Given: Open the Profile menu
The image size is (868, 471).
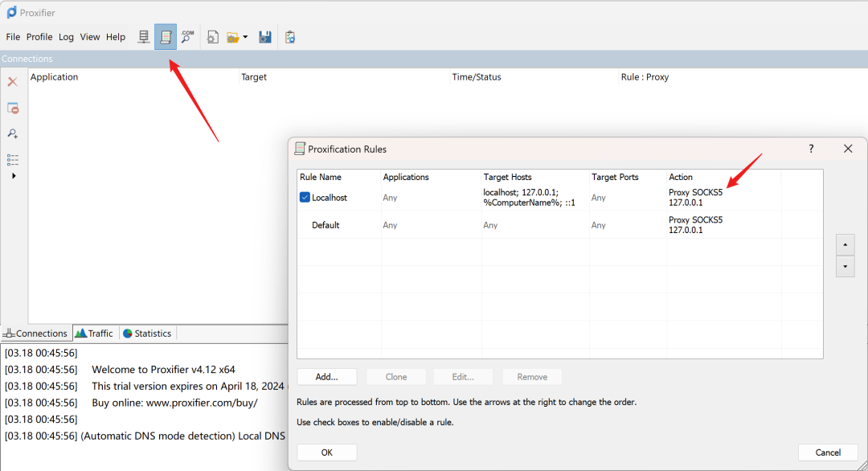Looking at the screenshot, I should point(39,37).
